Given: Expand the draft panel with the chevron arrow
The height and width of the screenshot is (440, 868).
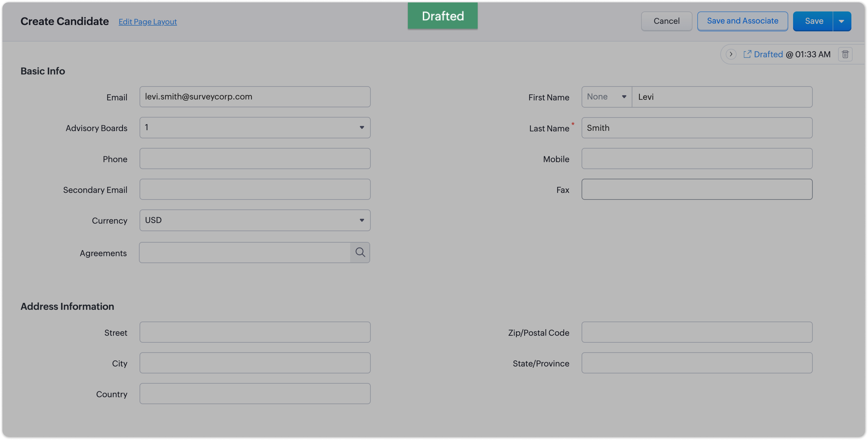Looking at the screenshot, I should [x=731, y=54].
